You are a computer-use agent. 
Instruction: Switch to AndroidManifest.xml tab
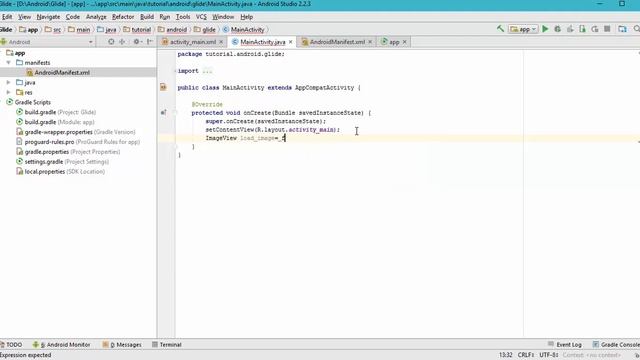pos(336,42)
